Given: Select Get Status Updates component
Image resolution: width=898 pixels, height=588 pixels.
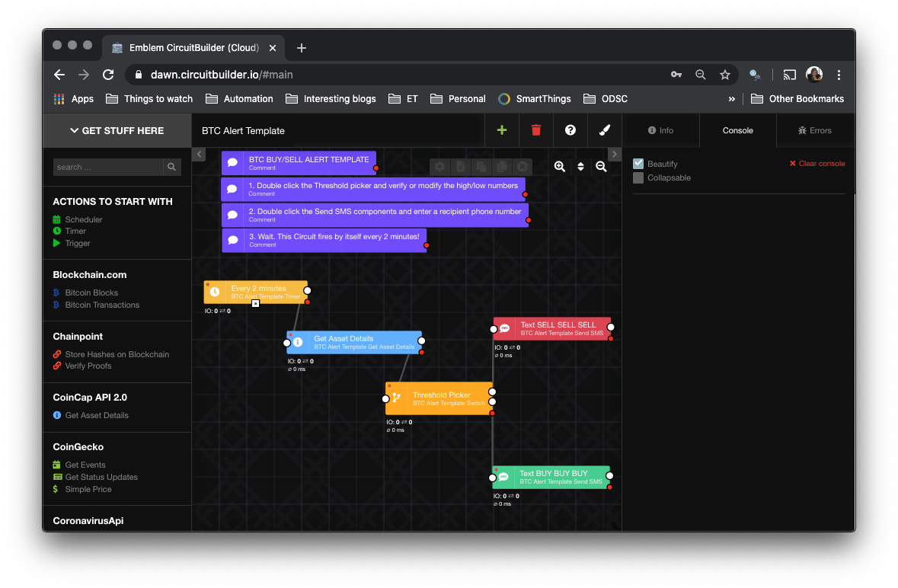Looking at the screenshot, I should 95,477.
